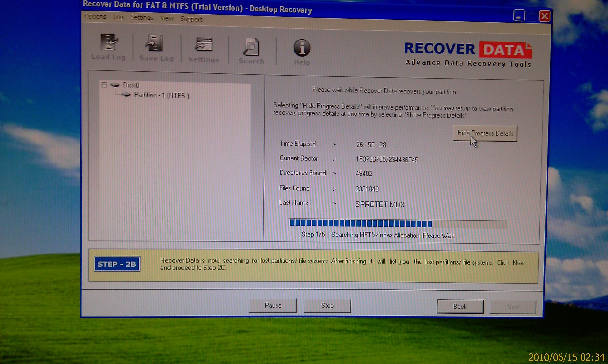Open the Help info icon

(302, 48)
